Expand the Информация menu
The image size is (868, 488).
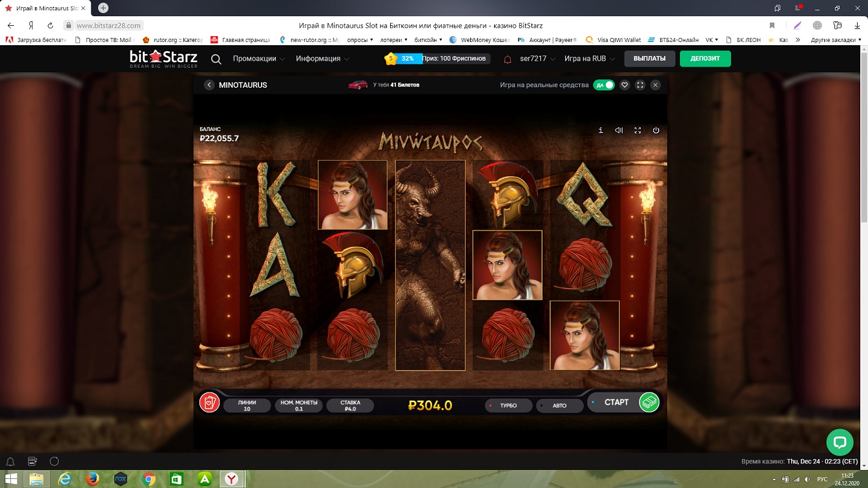(323, 59)
